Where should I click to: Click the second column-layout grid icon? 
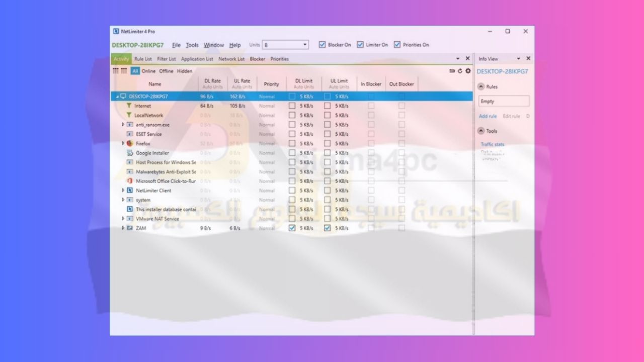(124, 71)
